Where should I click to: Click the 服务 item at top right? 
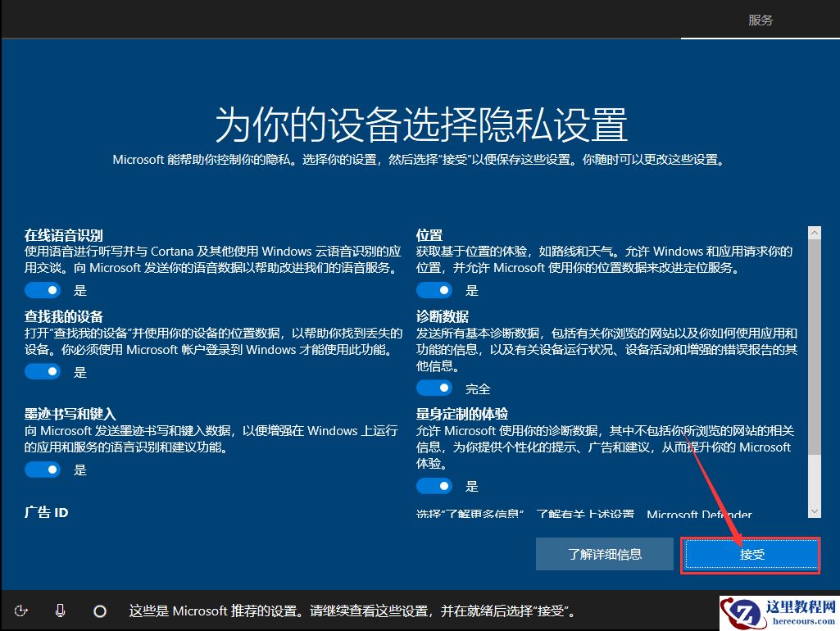[761, 20]
